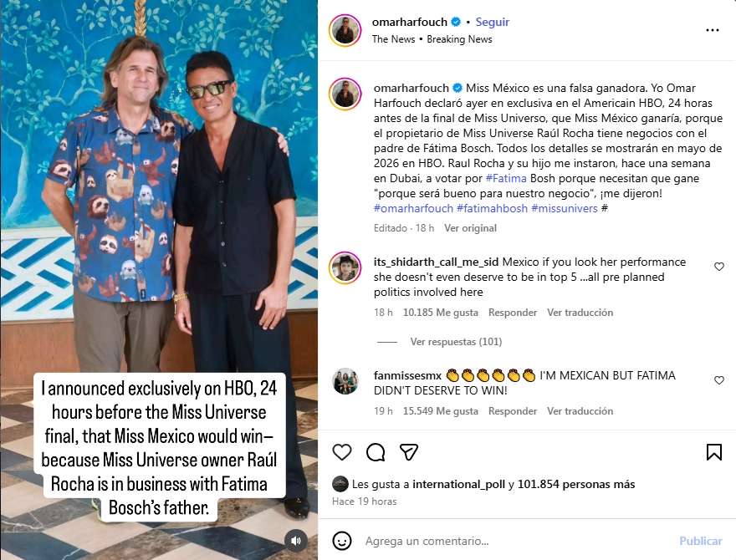Viewport: 736px width, 560px height.
Task: Like the comment by its_shidarth_call_me_sid
Action: pyautogui.click(x=718, y=267)
